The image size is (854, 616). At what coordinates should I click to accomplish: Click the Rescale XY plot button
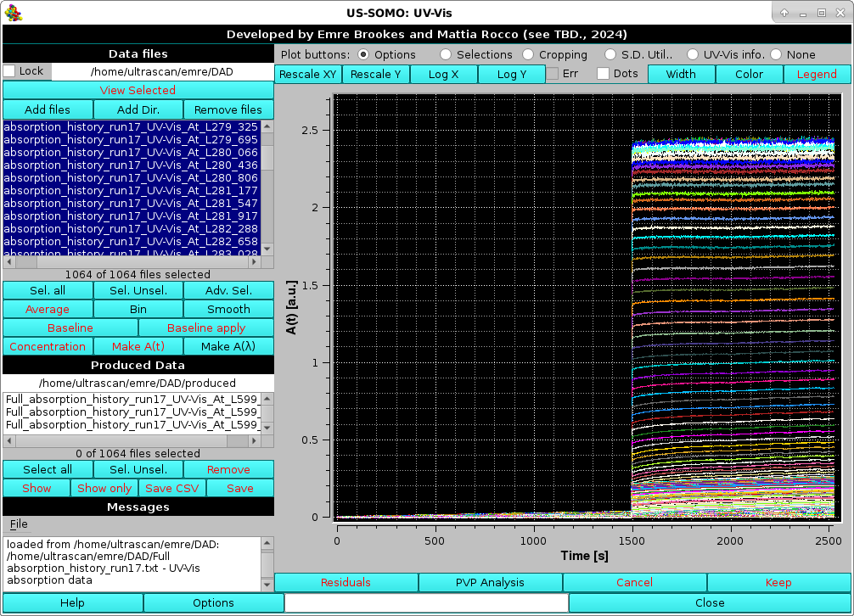tap(308, 74)
